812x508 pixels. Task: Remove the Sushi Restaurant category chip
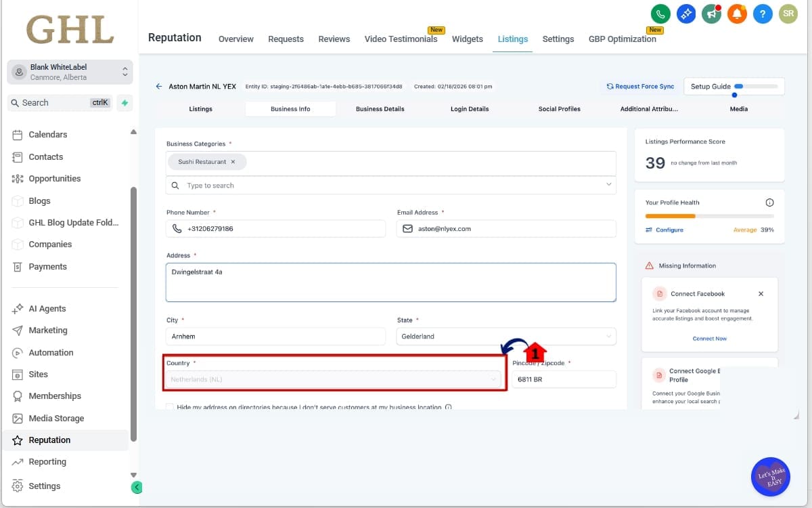point(233,161)
